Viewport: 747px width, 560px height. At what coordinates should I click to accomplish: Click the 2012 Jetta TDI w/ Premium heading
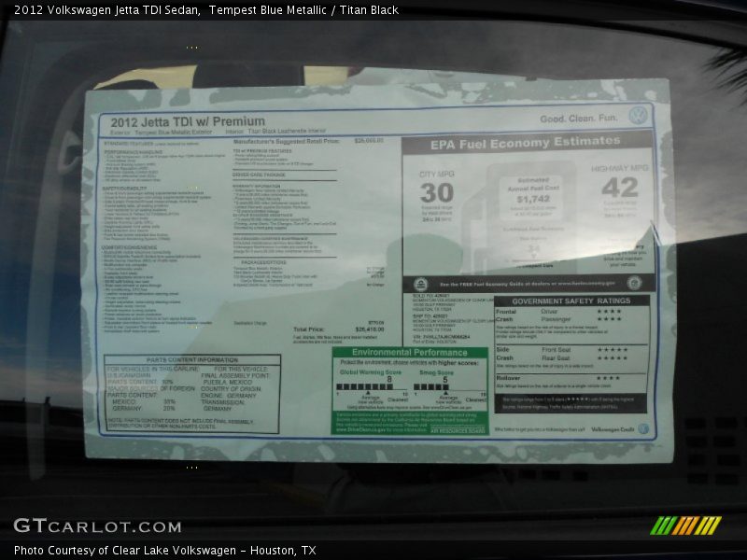coord(187,121)
